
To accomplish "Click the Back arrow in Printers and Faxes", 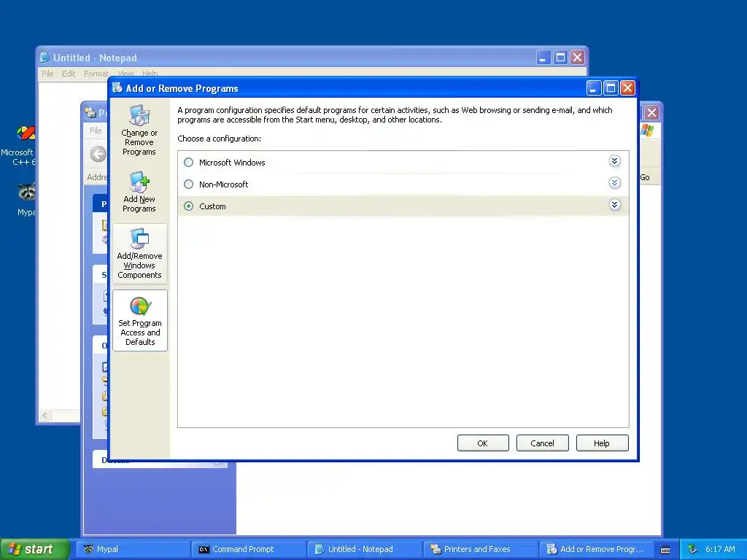I will click(x=98, y=154).
